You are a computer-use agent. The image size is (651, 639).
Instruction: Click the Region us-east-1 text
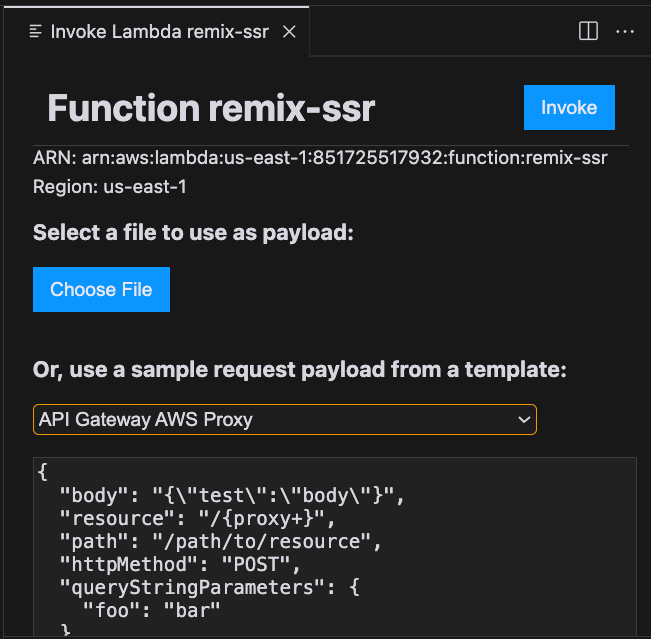tap(110, 186)
